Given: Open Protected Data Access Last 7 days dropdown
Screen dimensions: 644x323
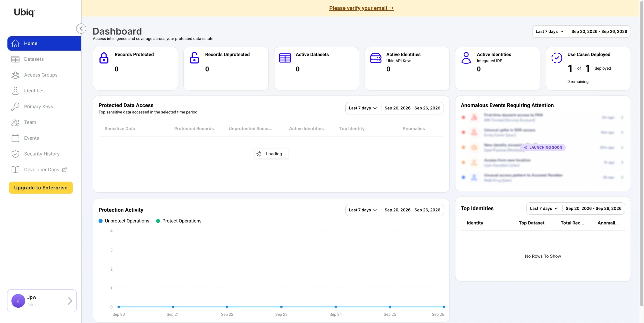Looking at the screenshot, I should coord(363,108).
